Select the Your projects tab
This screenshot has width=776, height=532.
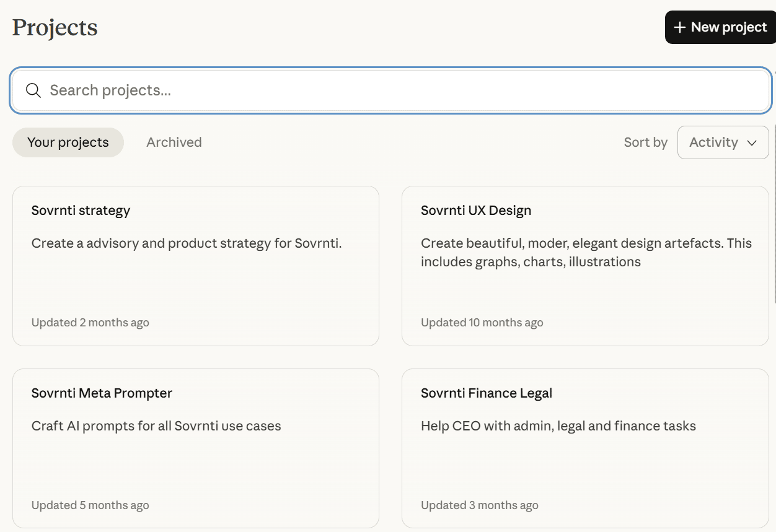point(68,142)
